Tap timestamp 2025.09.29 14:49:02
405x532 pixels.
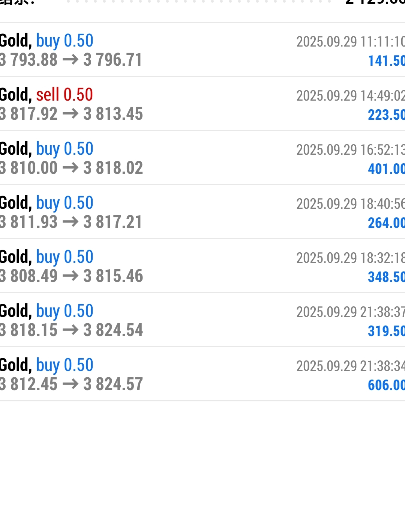[350, 96]
